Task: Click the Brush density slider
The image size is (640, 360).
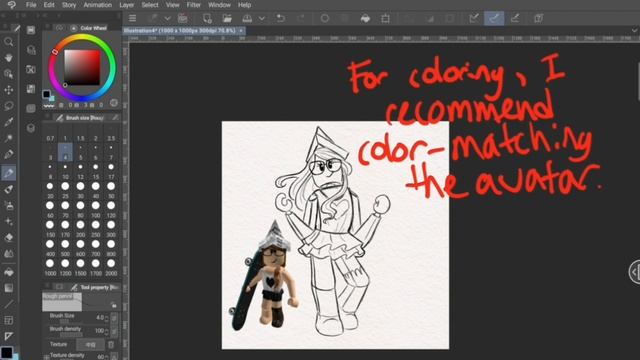Action: tap(71, 335)
